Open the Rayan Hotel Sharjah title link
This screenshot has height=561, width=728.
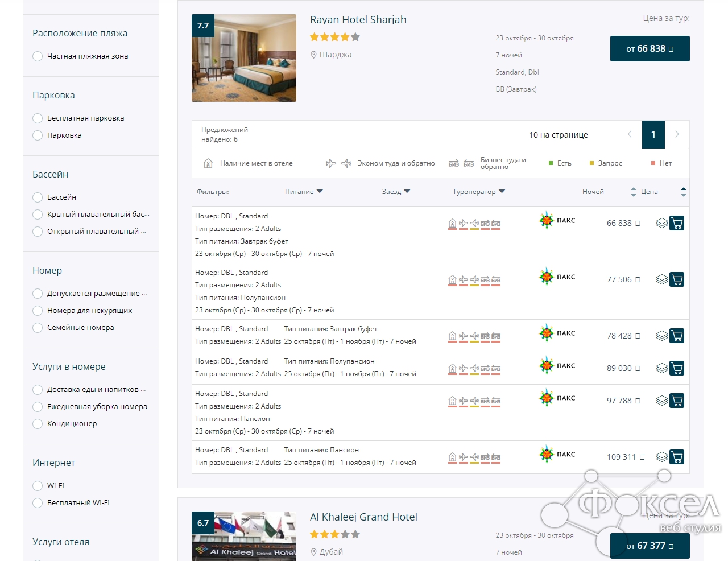click(358, 20)
